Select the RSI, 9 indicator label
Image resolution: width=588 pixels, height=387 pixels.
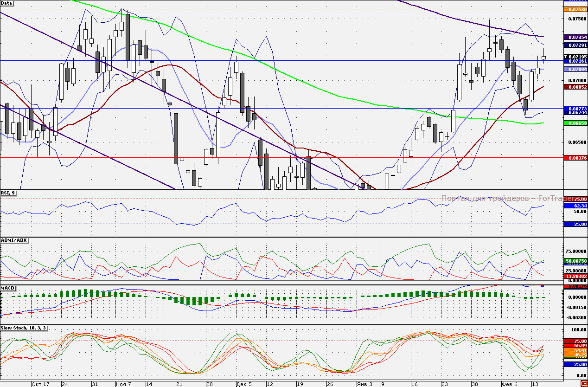[x=8, y=193]
